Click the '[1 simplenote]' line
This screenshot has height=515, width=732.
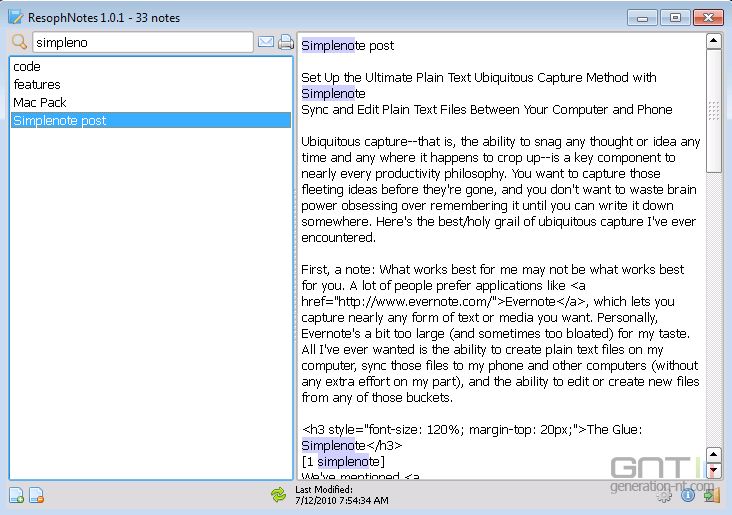click(x=343, y=462)
